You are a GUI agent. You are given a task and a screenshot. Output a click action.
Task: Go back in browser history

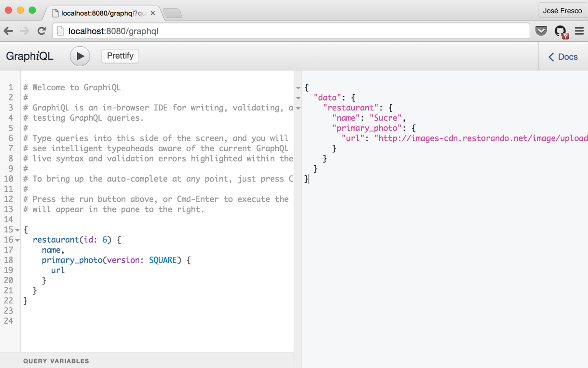[8, 31]
